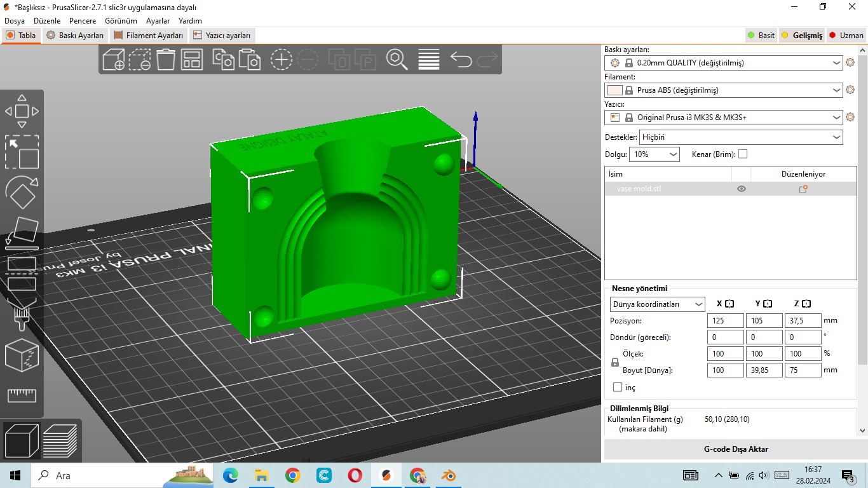Switch to Tabla tab
This screenshot has height=488, width=868.
[x=21, y=36]
